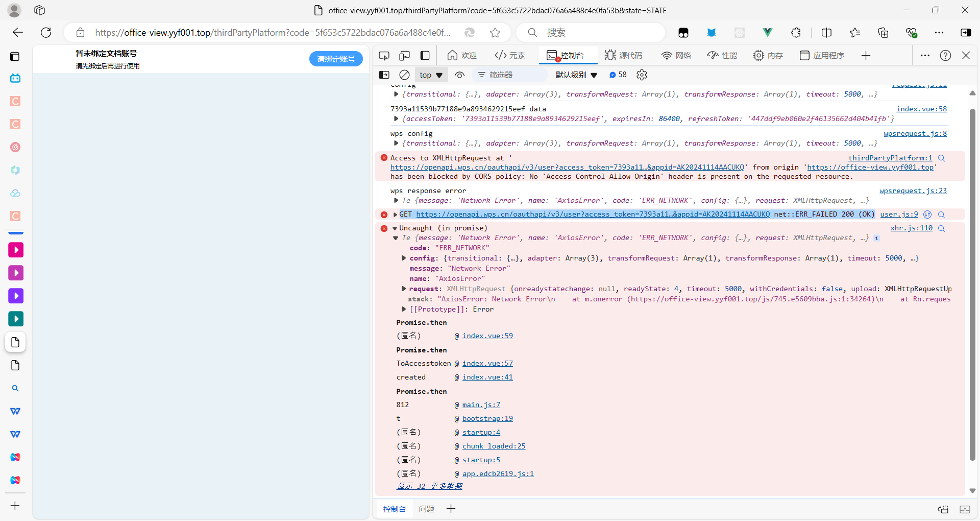The image size is (980, 521).
Task: Open the collections icon
Action: 883,33
